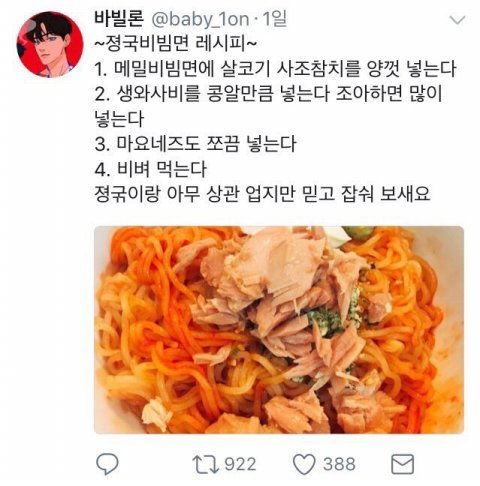Click step 3 mentioning 마요네즈

(195, 144)
